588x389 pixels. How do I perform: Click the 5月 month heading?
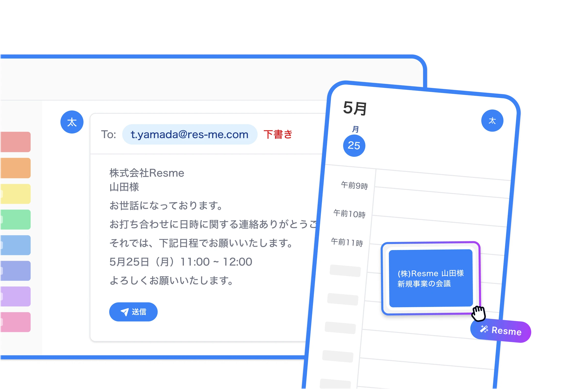click(x=355, y=109)
